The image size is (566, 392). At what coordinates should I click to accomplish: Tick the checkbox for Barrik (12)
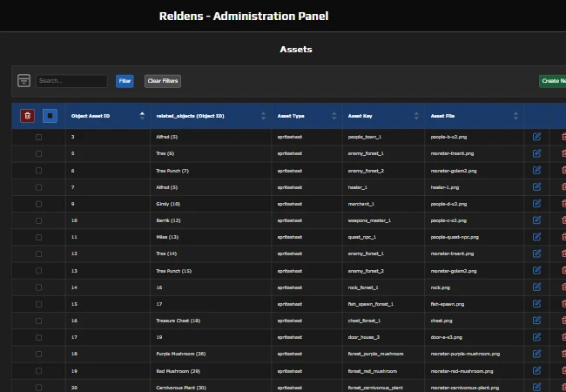point(38,220)
